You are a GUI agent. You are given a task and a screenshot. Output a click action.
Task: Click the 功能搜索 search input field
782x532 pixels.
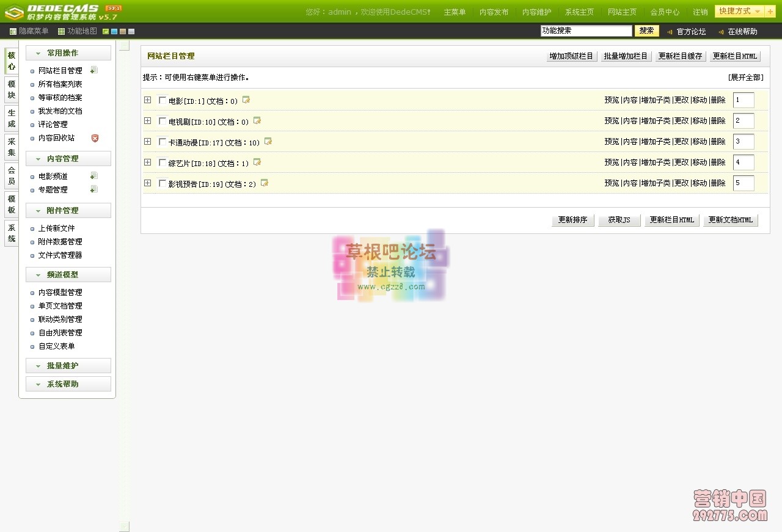(x=586, y=31)
